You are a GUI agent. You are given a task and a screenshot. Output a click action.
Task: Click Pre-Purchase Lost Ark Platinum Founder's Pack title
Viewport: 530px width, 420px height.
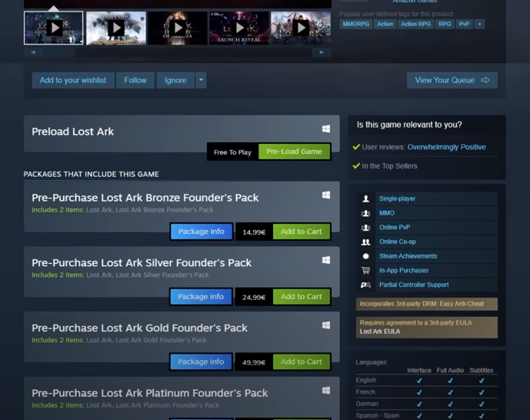[150, 393]
